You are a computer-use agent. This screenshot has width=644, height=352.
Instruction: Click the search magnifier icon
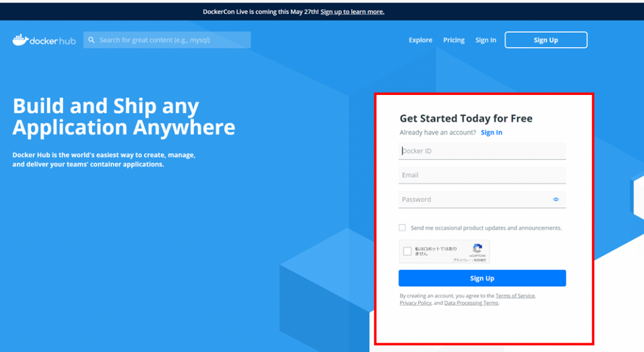tap(91, 40)
